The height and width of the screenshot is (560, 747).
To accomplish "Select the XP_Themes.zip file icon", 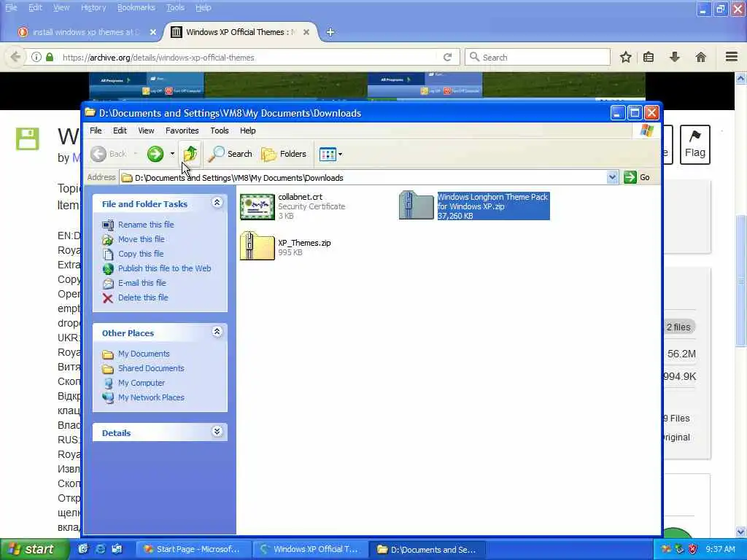I will point(258,246).
